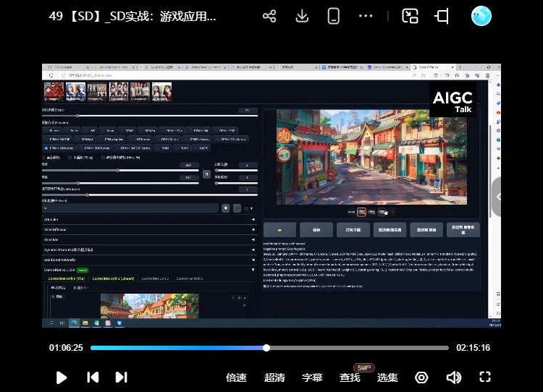This screenshot has height=392, width=543.
Task: Switch to the ControlNet Unit 2 tab
Action: [155, 278]
